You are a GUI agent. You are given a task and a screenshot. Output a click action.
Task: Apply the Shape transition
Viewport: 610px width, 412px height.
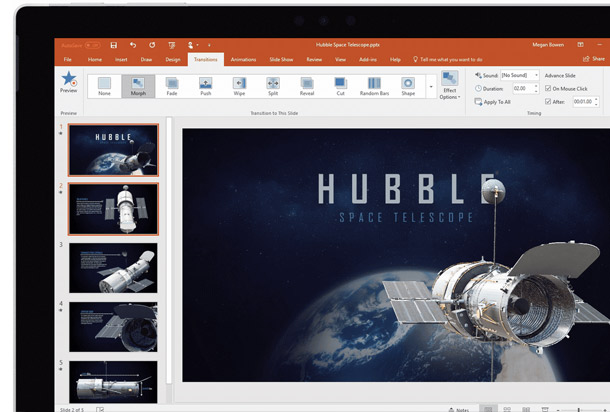[408, 86]
